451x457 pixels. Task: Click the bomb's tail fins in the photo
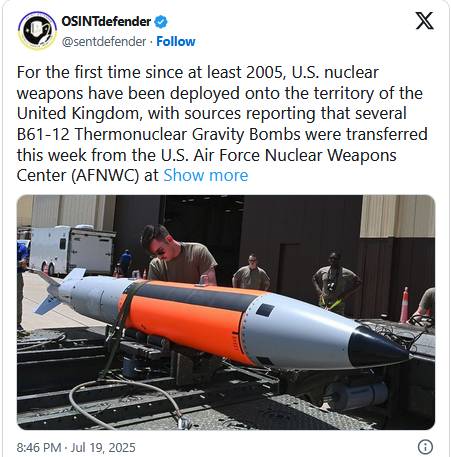55,289
